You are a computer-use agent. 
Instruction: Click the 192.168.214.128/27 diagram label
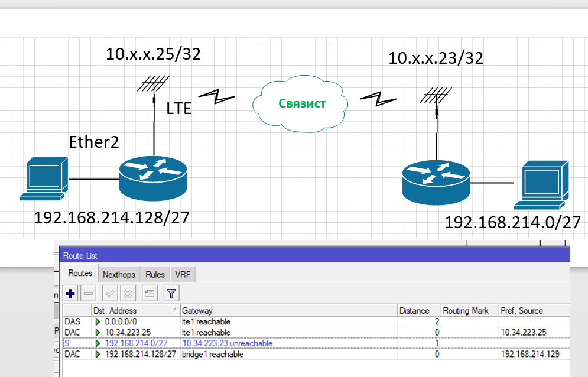(x=112, y=218)
